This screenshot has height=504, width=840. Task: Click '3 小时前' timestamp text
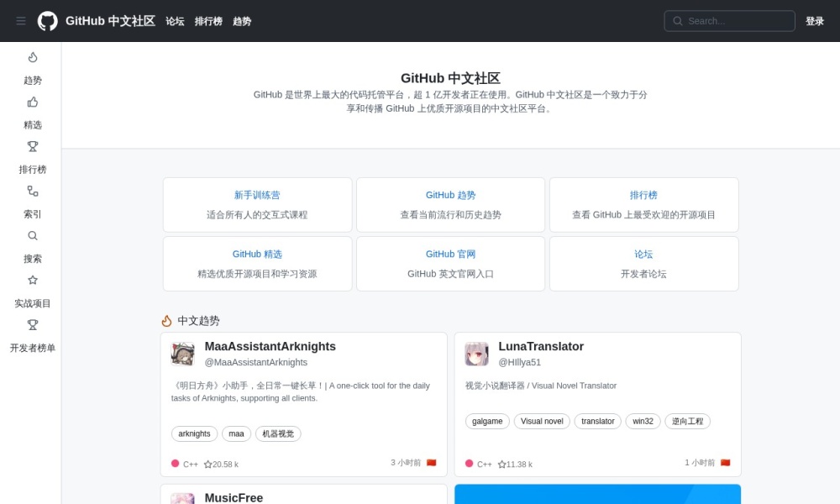pyautogui.click(x=406, y=463)
